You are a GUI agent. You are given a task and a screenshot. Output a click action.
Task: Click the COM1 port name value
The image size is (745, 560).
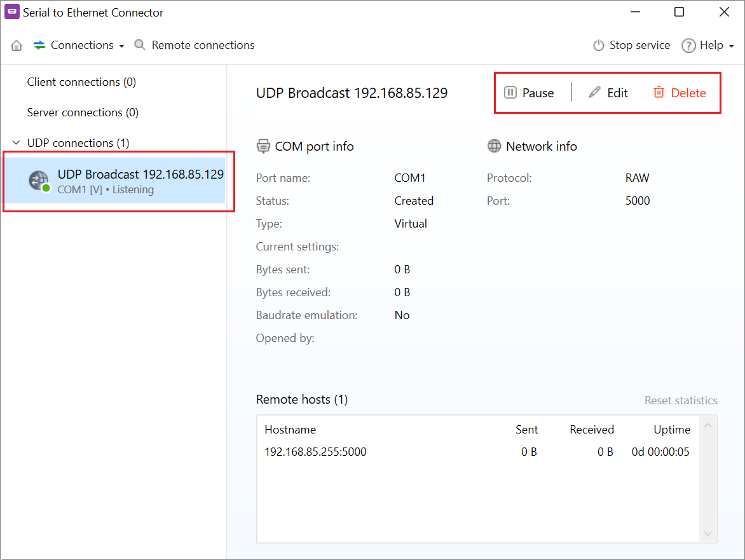410,178
